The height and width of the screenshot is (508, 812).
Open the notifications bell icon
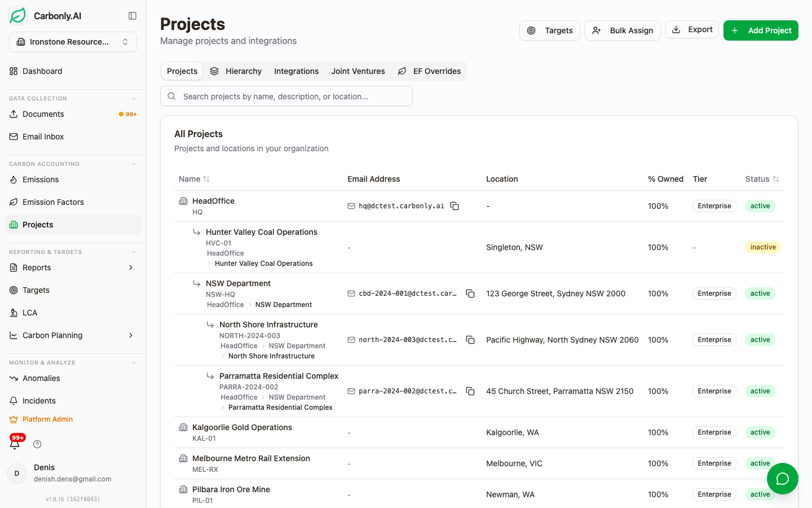pos(15,444)
